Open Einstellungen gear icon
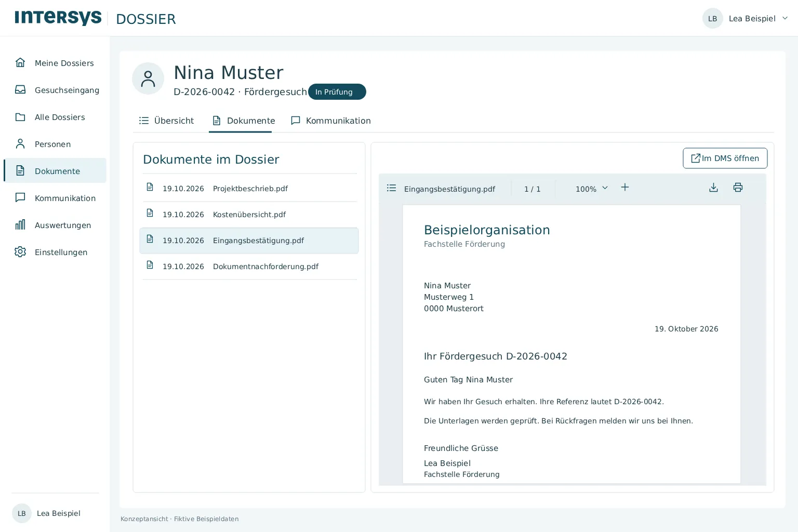The width and height of the screenshot is (798, 532). [x=20, y=252]
